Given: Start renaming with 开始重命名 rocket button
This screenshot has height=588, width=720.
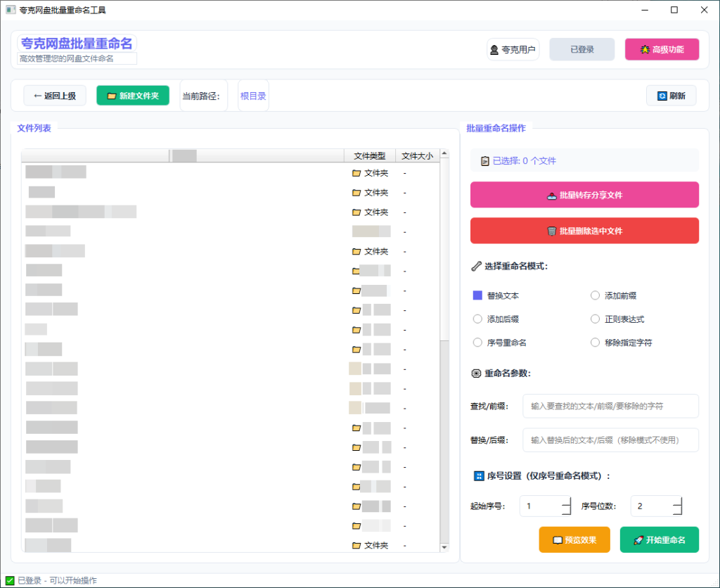Looking at the screenshot, I should (659, 540).
